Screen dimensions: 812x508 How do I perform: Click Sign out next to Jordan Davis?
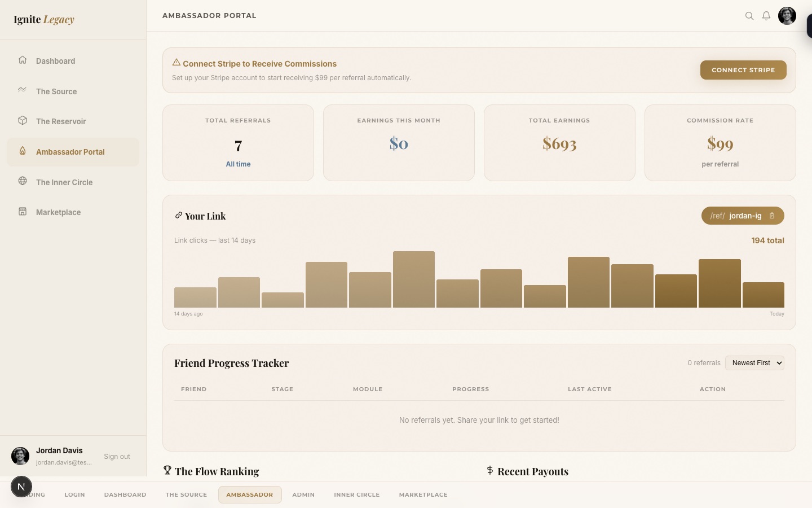click(117, 456)
